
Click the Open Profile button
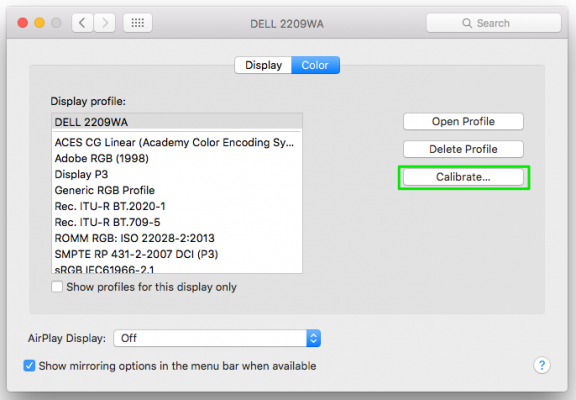tap(463, 122)
